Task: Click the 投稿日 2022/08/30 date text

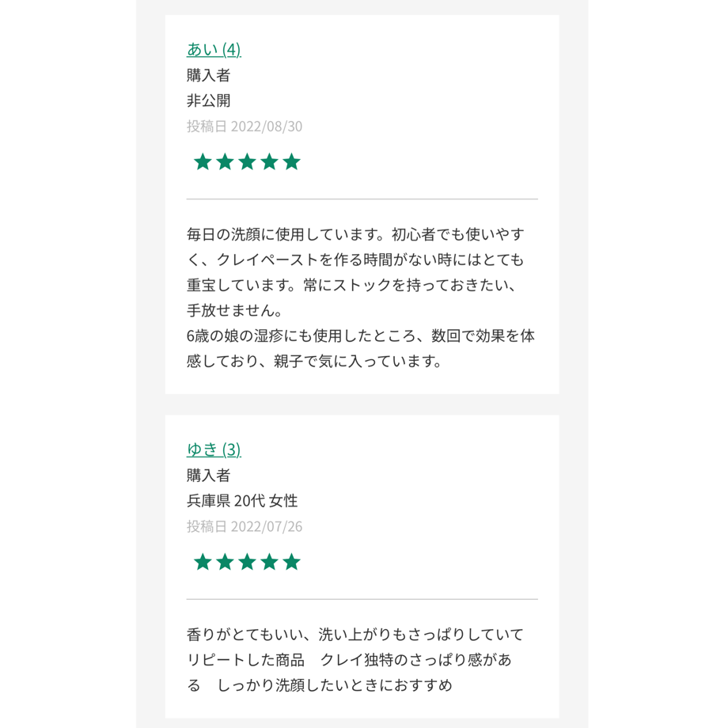Action: pyautogui.click(x=245, y=127)
